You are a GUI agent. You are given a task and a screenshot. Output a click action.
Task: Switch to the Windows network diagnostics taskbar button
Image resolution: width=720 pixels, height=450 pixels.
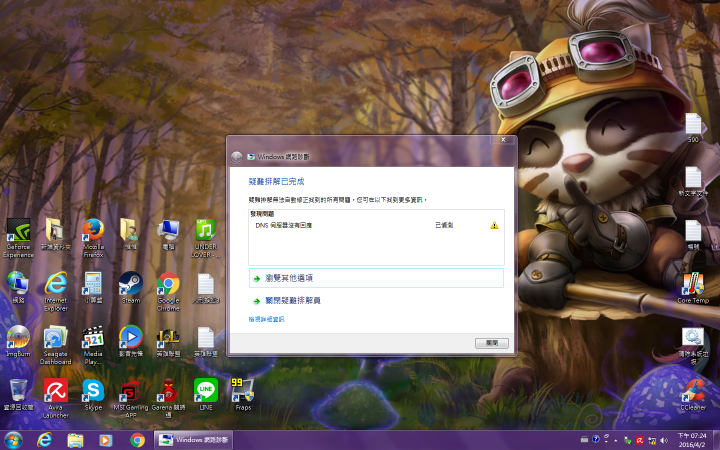[193, 440]
